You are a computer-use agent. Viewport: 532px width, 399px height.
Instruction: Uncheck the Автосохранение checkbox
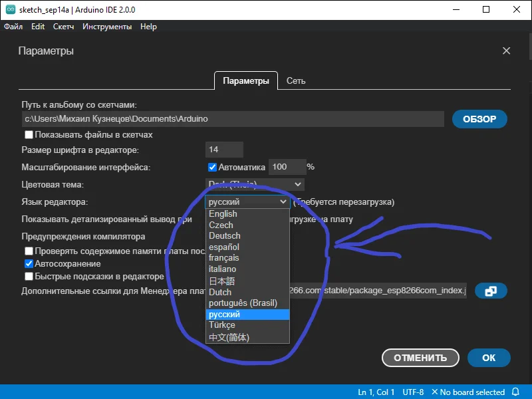coord(29,264)
